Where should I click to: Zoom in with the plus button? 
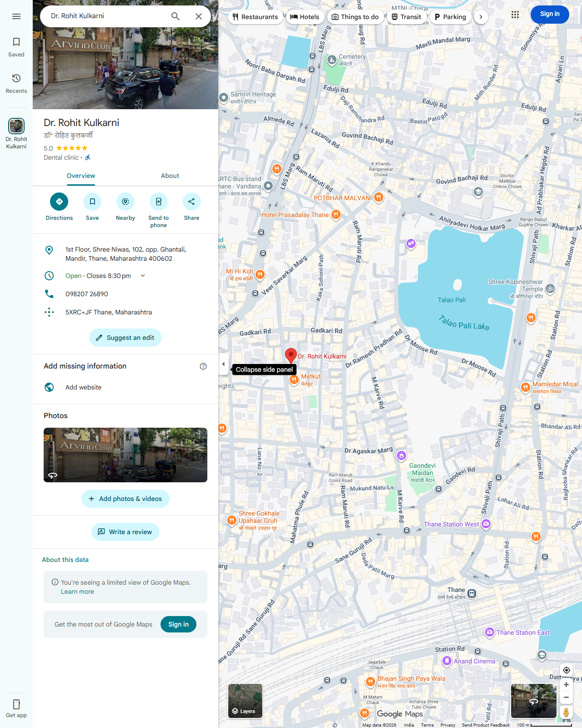point(567,685)
